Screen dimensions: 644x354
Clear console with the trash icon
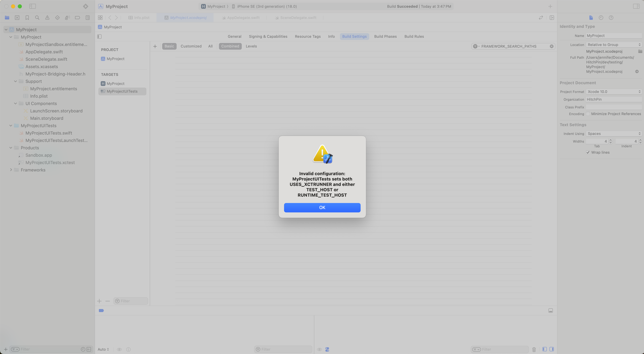pos(534,349)
